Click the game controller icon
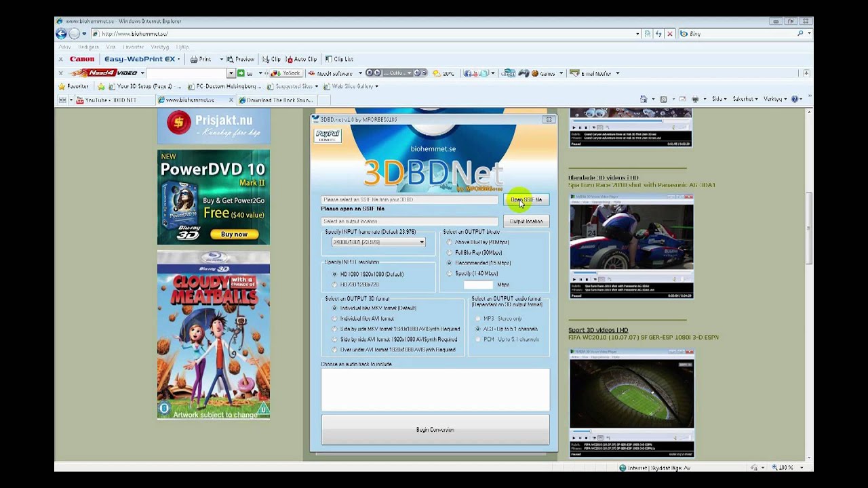 pos(524,73)
